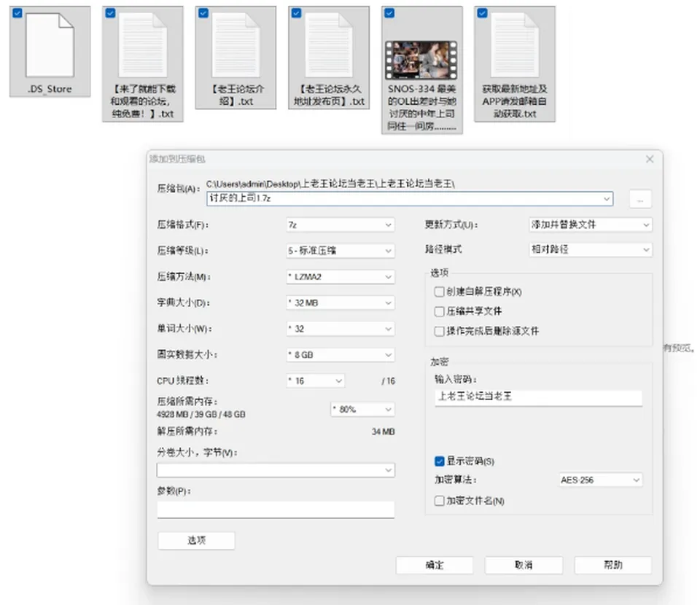Open the 更新方式 dropdown
This screenshot has height=605, width=700.
pyautogui.click(x=590, y=225)
